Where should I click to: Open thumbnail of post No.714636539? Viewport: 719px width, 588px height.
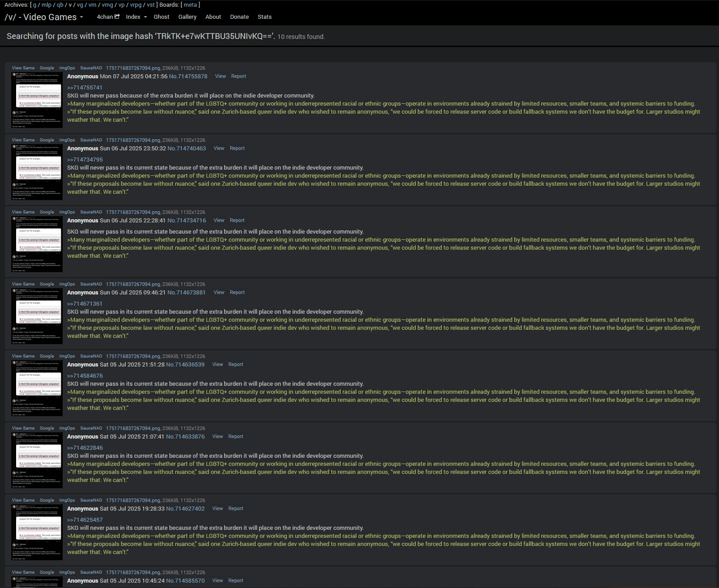37,388
